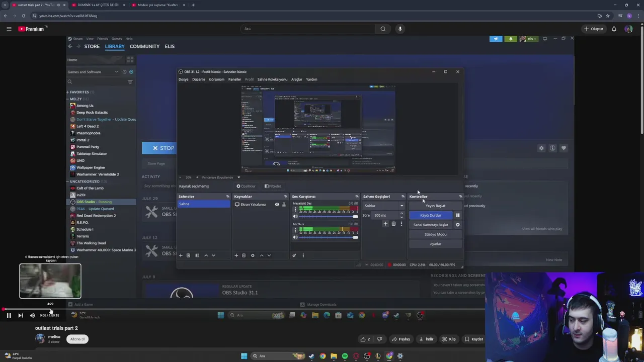Click the YouTube search magnifier button

coord(383,29)
